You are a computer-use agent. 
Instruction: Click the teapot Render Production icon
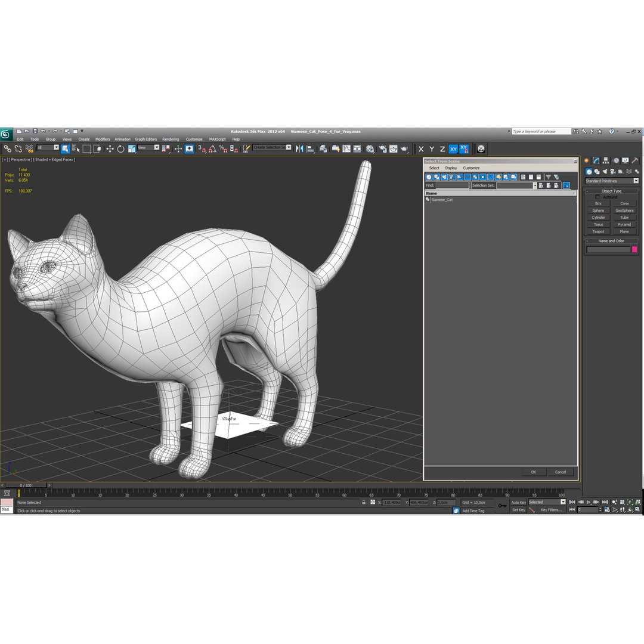click(404, 149)
